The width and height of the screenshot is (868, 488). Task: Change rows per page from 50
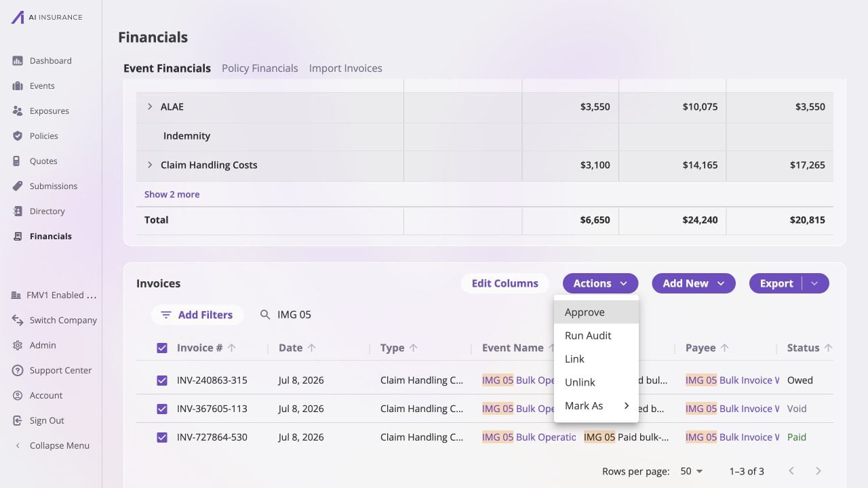click(692, 471)
